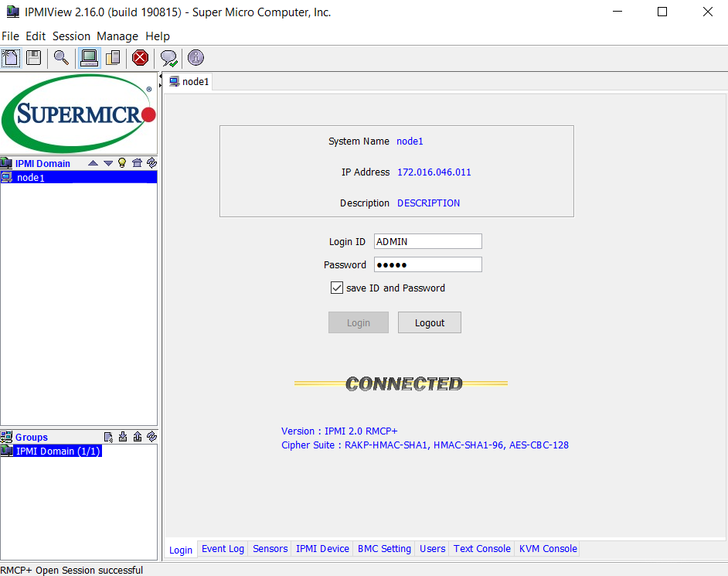
Task: Select node1 in the IPMI Domain list
Action: pos(79,178)
